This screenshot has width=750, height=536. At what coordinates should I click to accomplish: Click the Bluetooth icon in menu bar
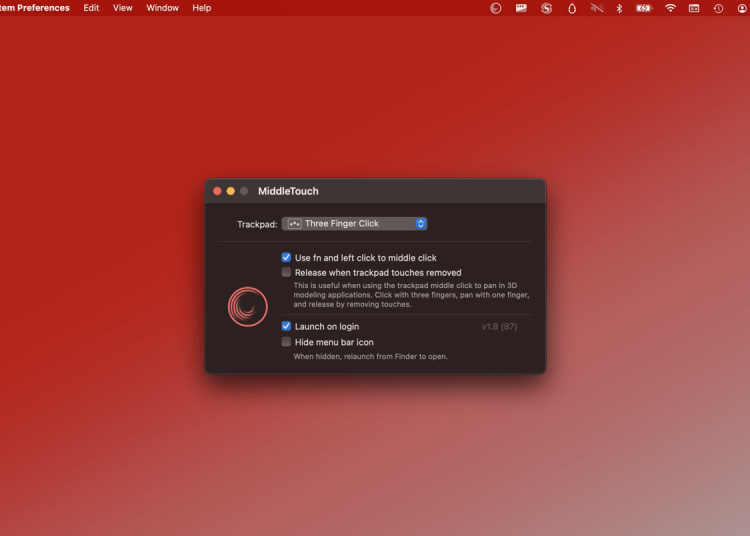(x=619, y=8)
